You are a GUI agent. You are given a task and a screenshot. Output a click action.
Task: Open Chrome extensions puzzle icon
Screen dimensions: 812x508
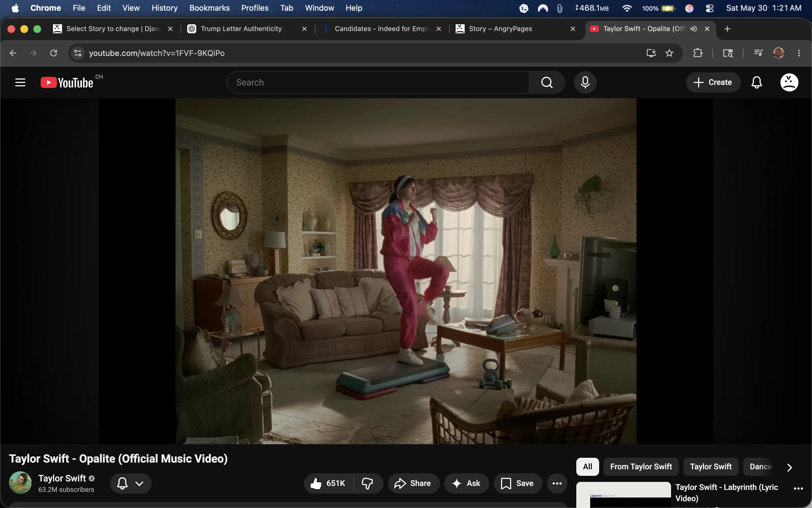click(x=698, y=53)
